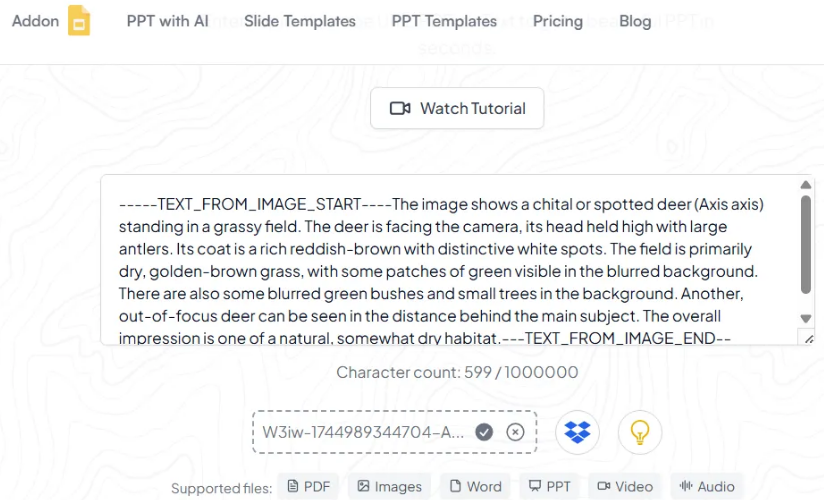Image resolution: width=824 pixels, height=500 pixels.
Task: Click the lightbulb ideas icon
Action: coord(640,432)
